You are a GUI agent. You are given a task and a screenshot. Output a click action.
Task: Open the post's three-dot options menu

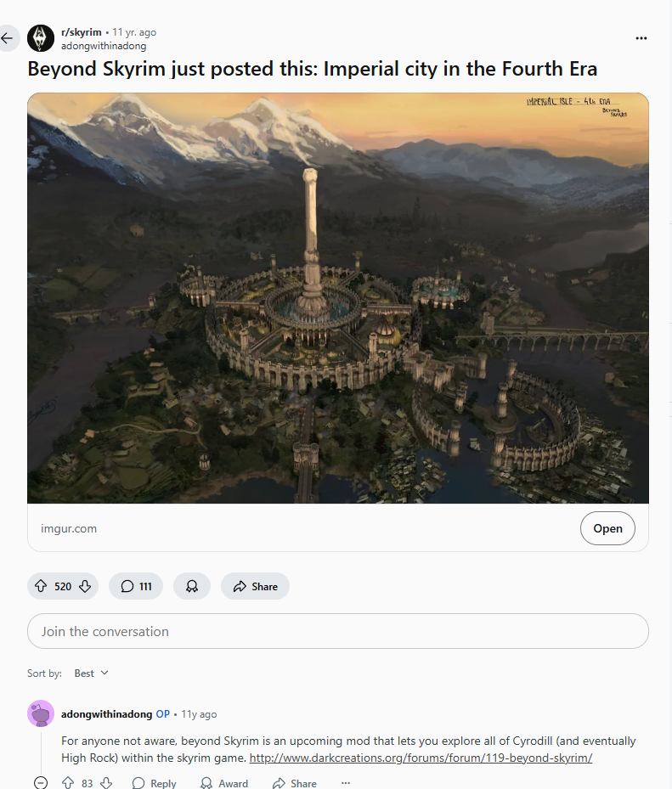[641, 38]
